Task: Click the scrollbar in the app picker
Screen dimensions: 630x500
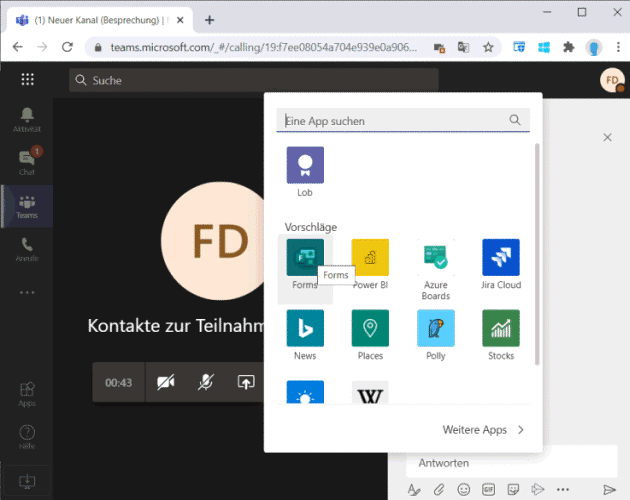Action: 537,254
